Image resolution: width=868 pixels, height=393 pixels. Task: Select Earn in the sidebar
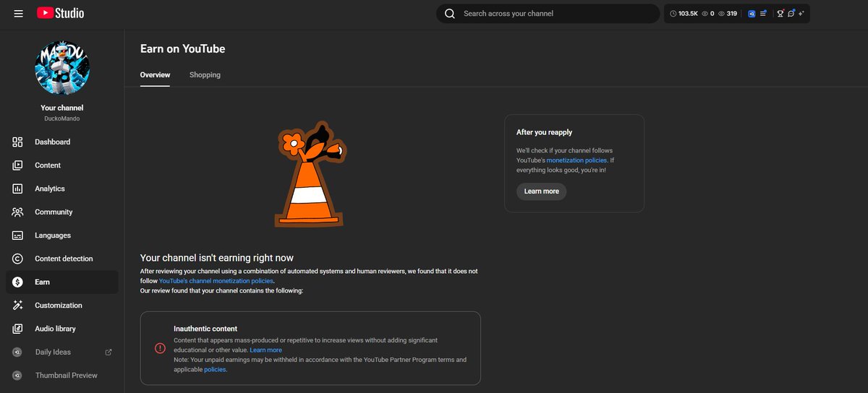tap(62, 282)
